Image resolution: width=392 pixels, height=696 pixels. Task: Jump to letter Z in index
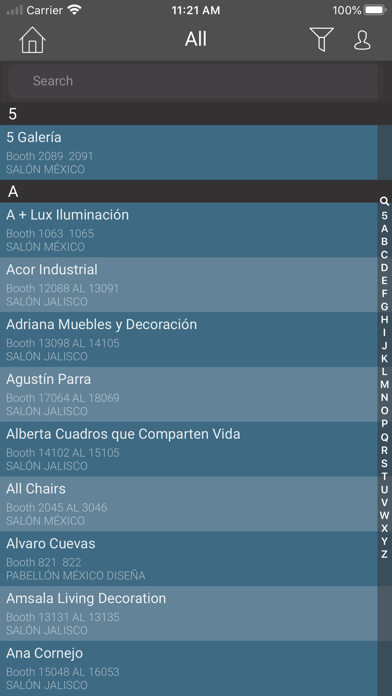pyautogui.click(x=384, y=554)
